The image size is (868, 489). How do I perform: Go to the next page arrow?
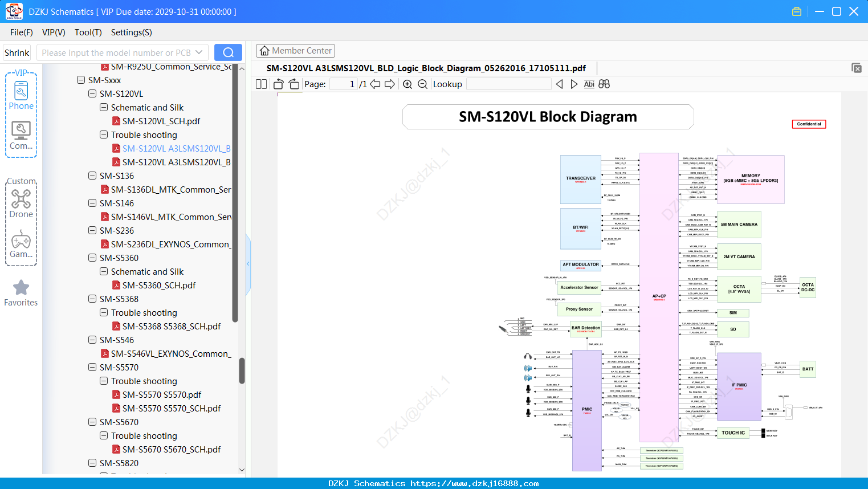pos(390,84)
